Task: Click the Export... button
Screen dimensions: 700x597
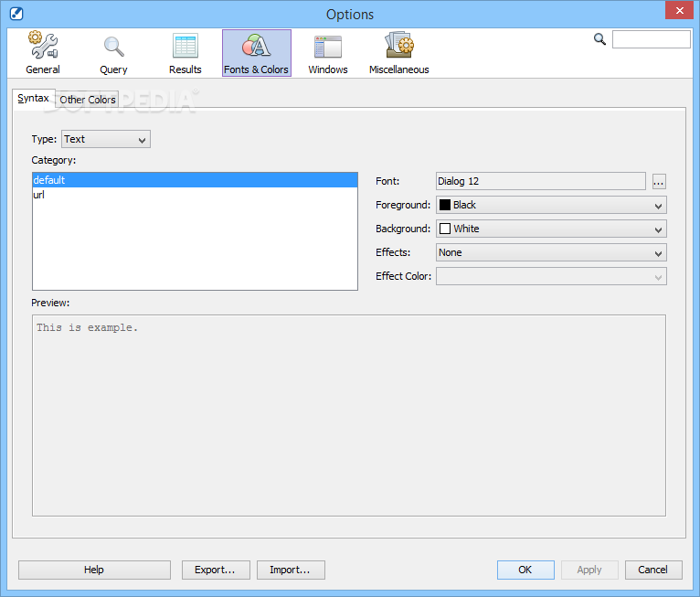Action: click(216, 570)
